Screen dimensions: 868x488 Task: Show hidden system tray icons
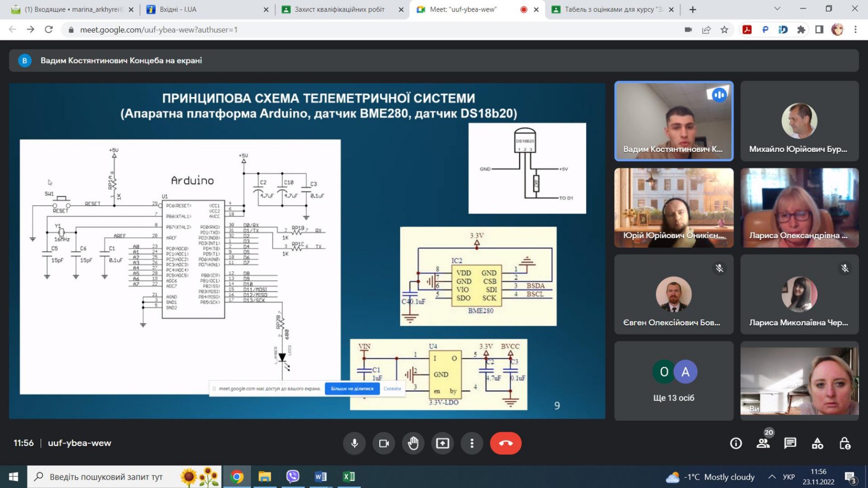click(x=771, y=477)
